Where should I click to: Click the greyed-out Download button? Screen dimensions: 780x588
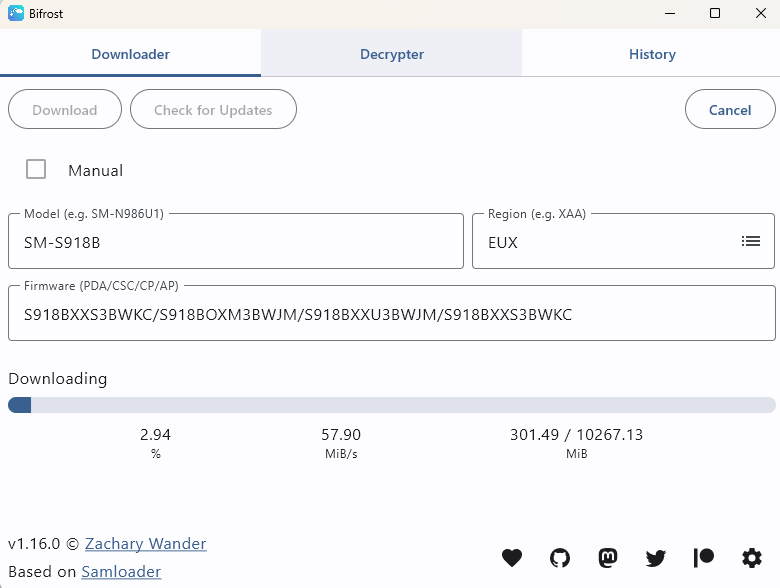tap(65, 110)
